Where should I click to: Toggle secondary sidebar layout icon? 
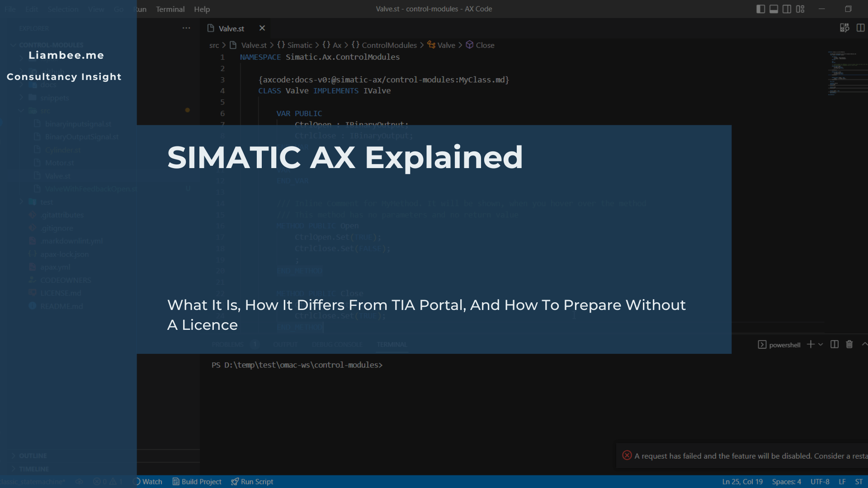tap(787, 9)
